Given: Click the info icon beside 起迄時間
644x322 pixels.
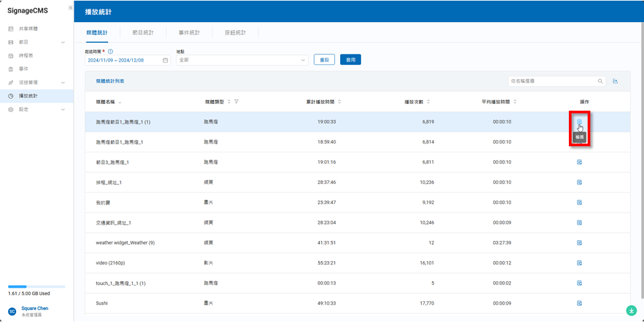Looking at the screenshot, I should point(110,51).
